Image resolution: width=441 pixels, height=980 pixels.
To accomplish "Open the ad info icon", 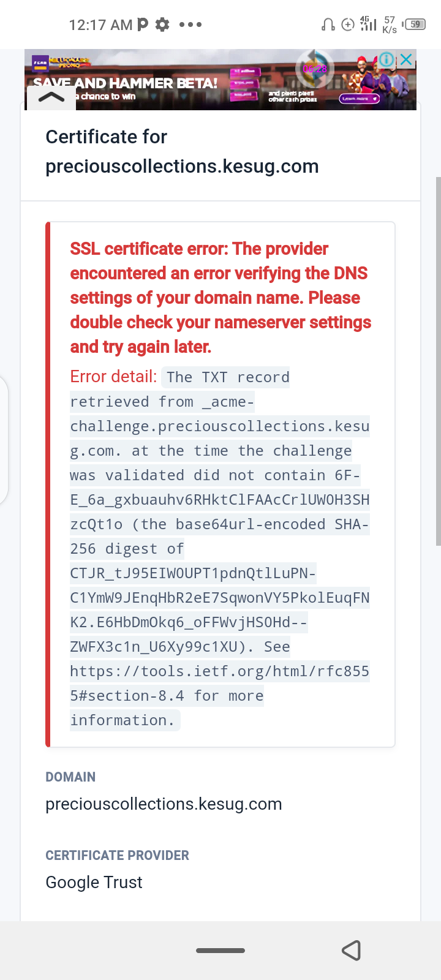I will coord(386,59).
